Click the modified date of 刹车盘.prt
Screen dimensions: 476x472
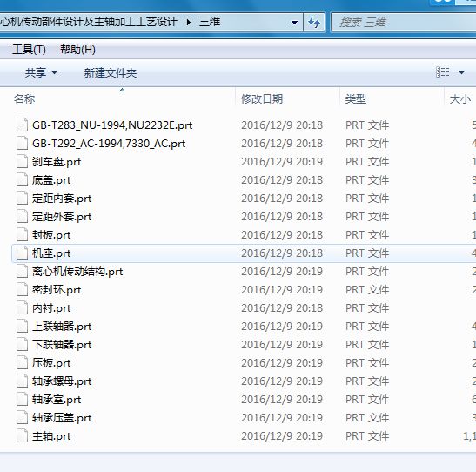[282, 162]
